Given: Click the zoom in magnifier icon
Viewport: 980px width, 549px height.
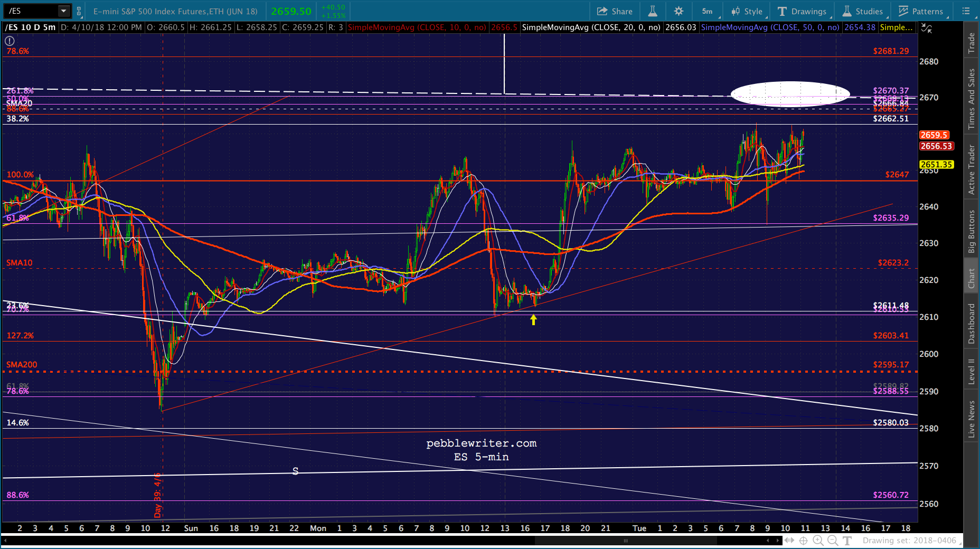Looking at the screenshot, I should (818, 540).
